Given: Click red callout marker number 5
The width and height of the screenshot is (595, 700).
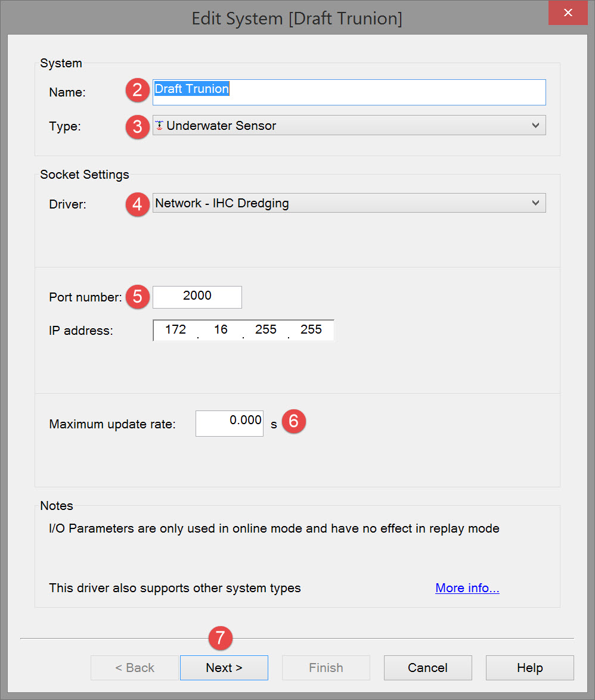Looking at the screenshot, I should (138, 297).
